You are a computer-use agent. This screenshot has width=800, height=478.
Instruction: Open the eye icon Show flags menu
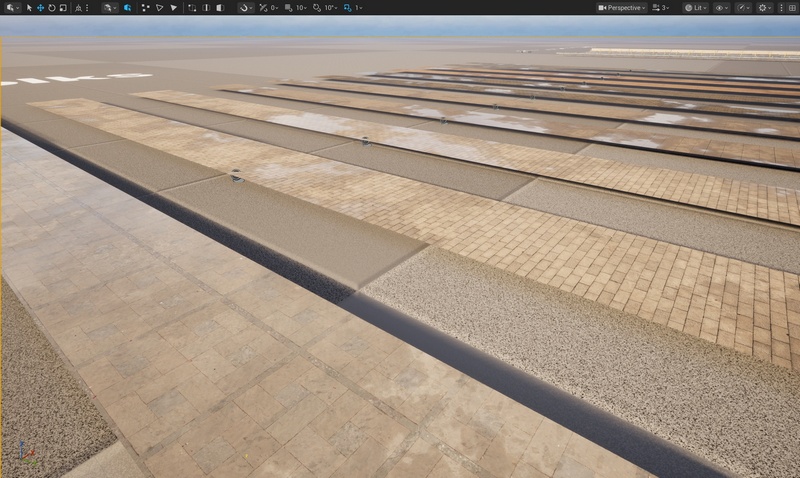click(721, 7)
